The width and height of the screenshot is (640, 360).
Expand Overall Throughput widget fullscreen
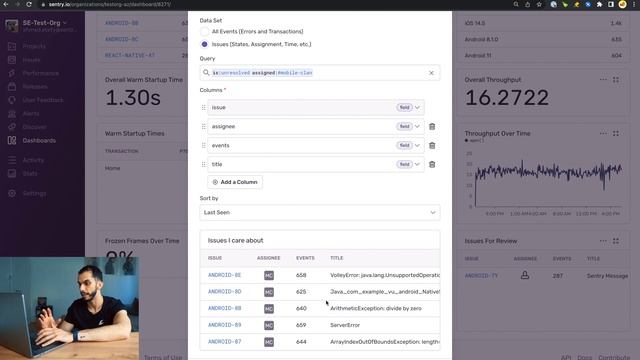tap(616, 80)
